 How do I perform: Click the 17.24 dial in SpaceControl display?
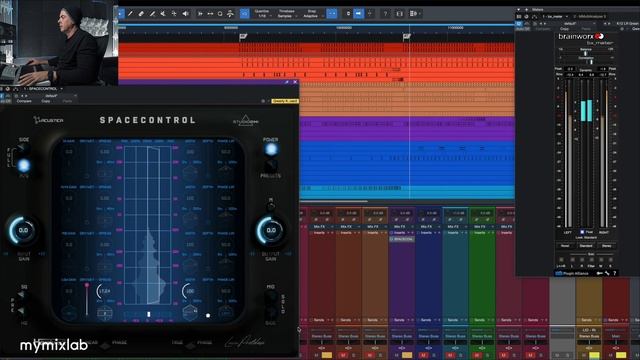tap(104, 291)
